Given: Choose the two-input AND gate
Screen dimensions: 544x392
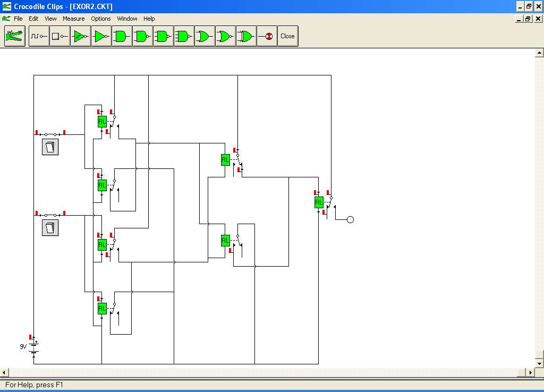Looking at the screenshot, I should pos(122,36).
